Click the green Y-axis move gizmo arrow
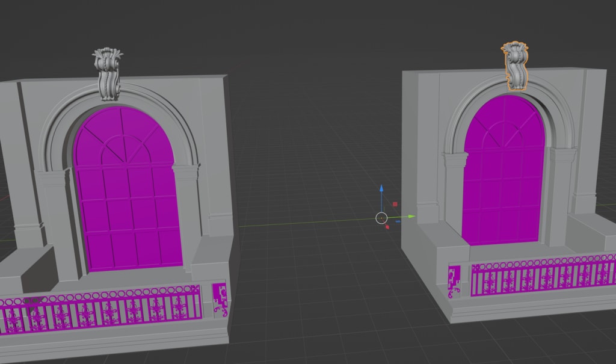616x364 pixels. pyautogui.click(x=411, y=216)
